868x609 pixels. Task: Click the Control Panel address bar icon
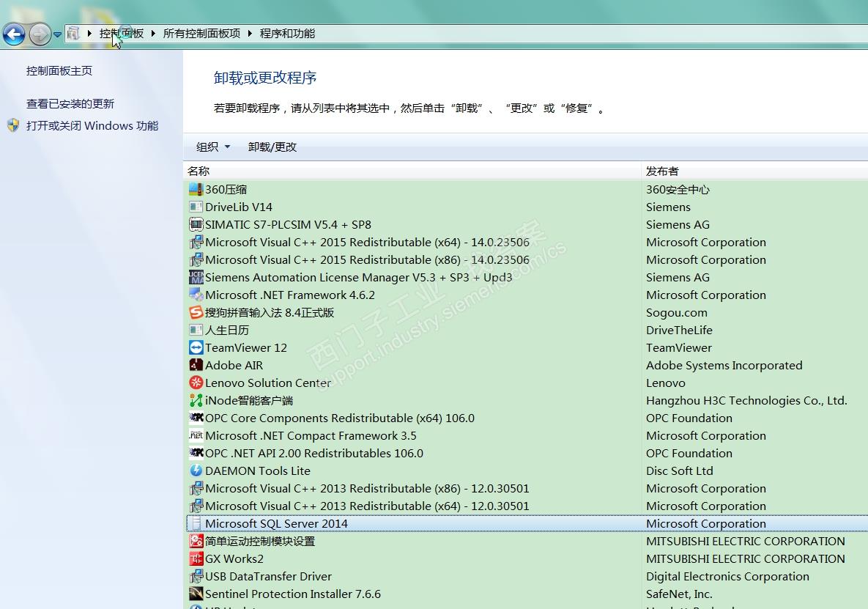tap(73, 34)
